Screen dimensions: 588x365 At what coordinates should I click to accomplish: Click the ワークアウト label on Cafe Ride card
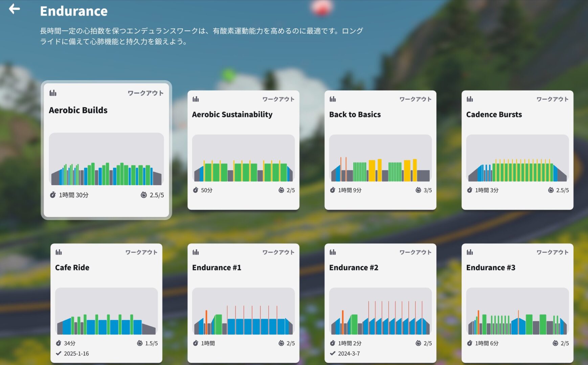[142, 252]
